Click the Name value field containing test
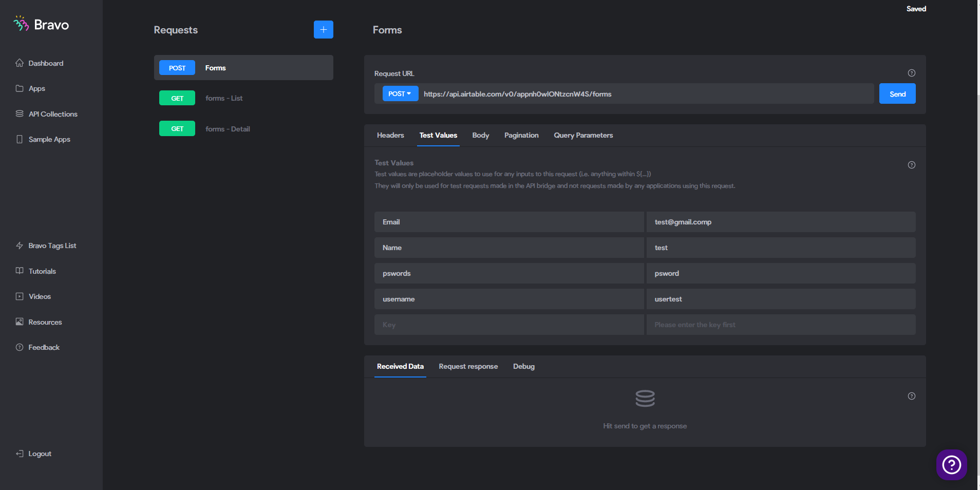 point(781,248)
